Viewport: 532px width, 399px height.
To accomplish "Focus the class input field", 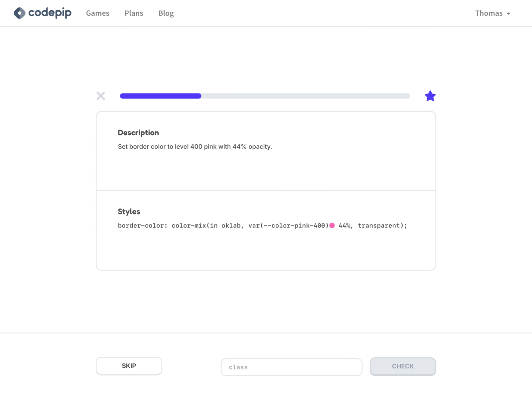I will 292,367.
